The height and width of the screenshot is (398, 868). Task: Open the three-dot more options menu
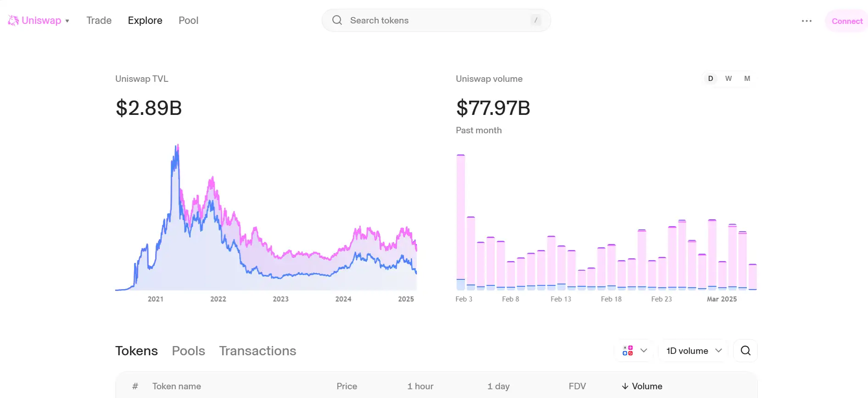pyautogui.click(x=806, y=21)
